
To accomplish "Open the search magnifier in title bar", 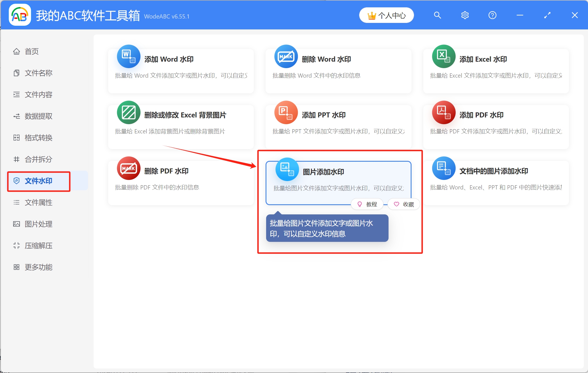I will (x=437, y=15).
